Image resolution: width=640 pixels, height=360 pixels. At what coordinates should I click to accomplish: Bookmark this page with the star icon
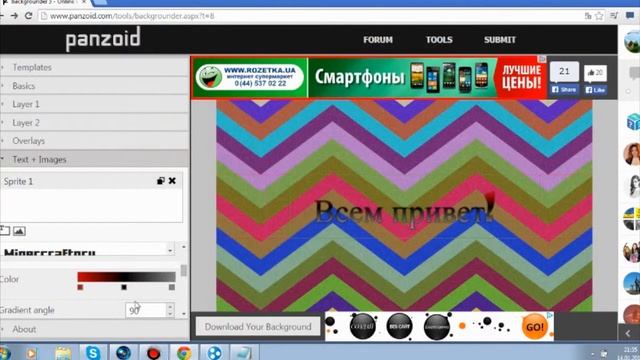click(599, 16)
